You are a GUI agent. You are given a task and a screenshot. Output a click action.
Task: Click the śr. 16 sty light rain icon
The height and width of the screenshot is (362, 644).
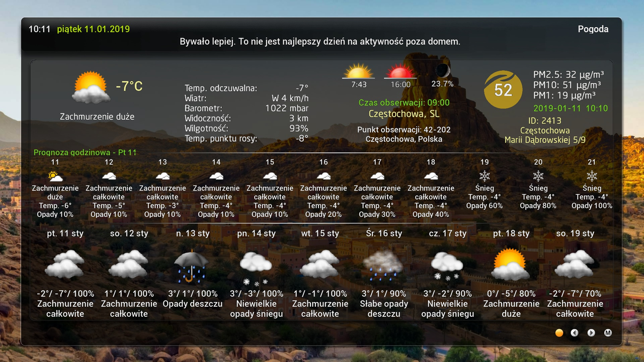coord(383,265)
